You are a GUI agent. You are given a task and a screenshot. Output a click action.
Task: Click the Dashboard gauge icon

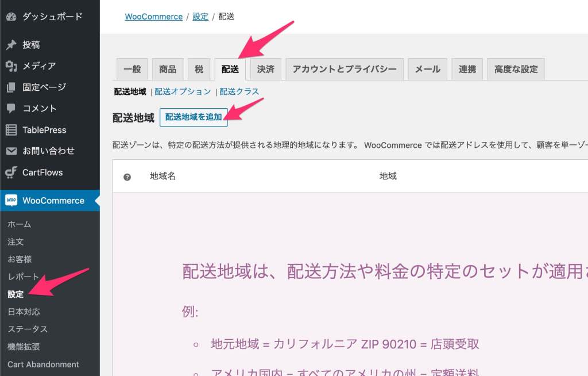pos(11,17)
